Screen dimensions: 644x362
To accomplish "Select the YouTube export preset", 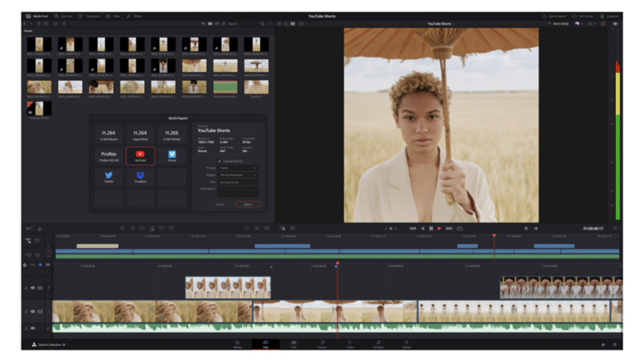I will (x=140, y=156).
